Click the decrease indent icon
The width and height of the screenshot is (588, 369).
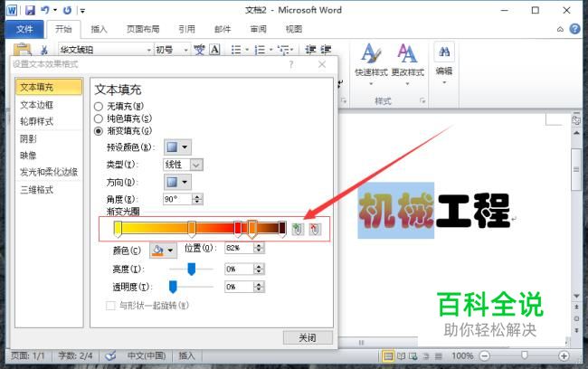(310, 50)
